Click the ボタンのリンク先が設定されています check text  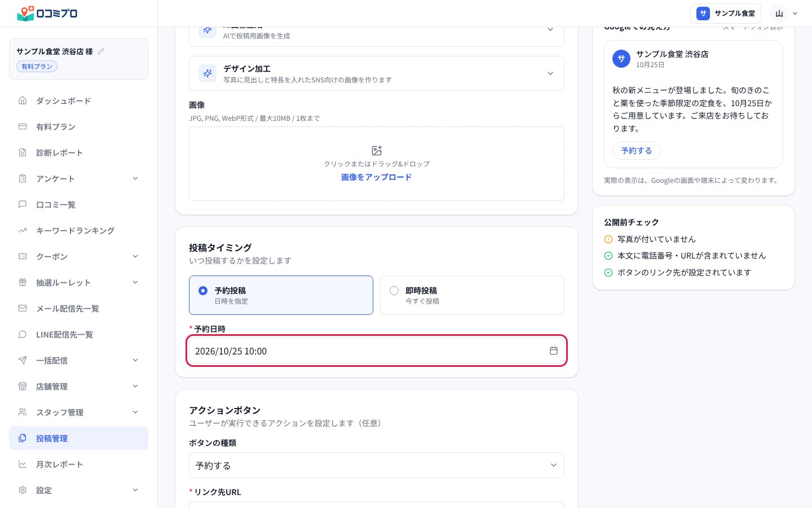(684, 273)
